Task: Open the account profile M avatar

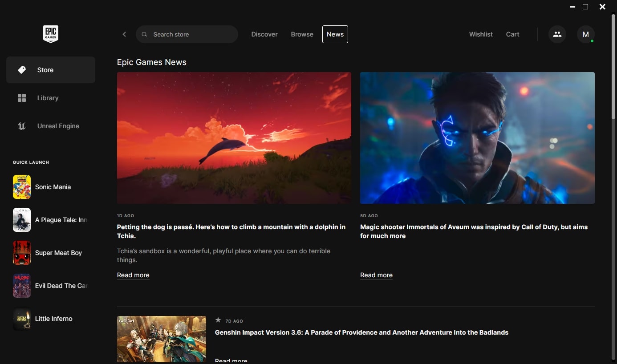Action: click(586, 34)
